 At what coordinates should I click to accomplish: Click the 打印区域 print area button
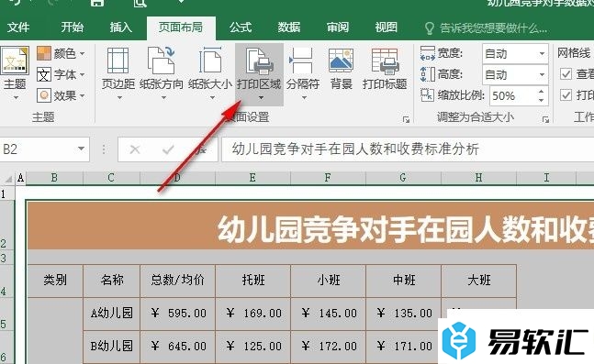[x=259, y=73]
